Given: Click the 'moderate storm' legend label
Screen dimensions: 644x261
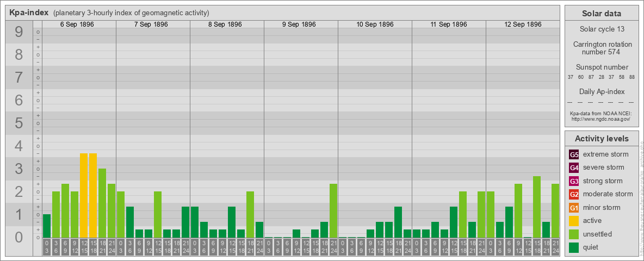Looking at the screenshot, I should tap(608, 194).
